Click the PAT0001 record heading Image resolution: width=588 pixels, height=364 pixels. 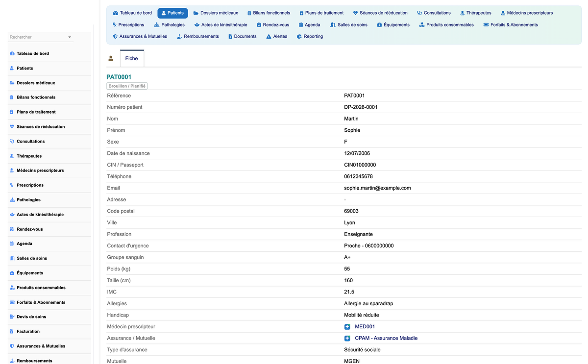(119, 77)
